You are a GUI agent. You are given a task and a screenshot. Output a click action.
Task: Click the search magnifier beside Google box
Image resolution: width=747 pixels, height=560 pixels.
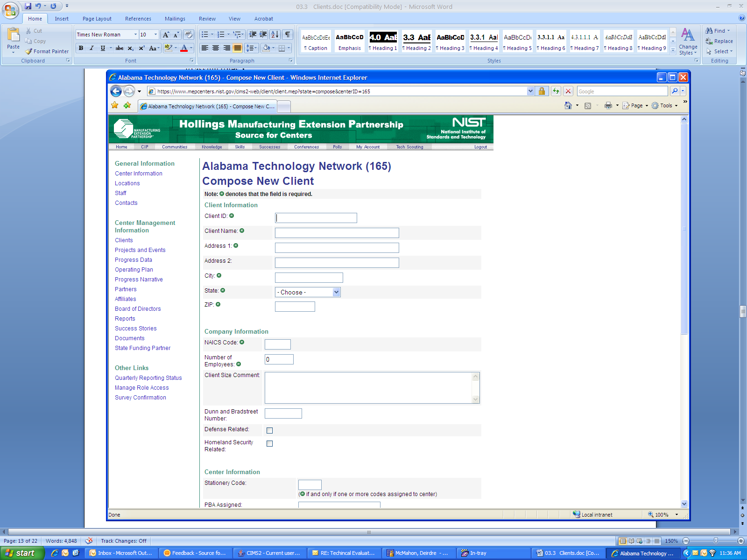[x=675, y=91]
